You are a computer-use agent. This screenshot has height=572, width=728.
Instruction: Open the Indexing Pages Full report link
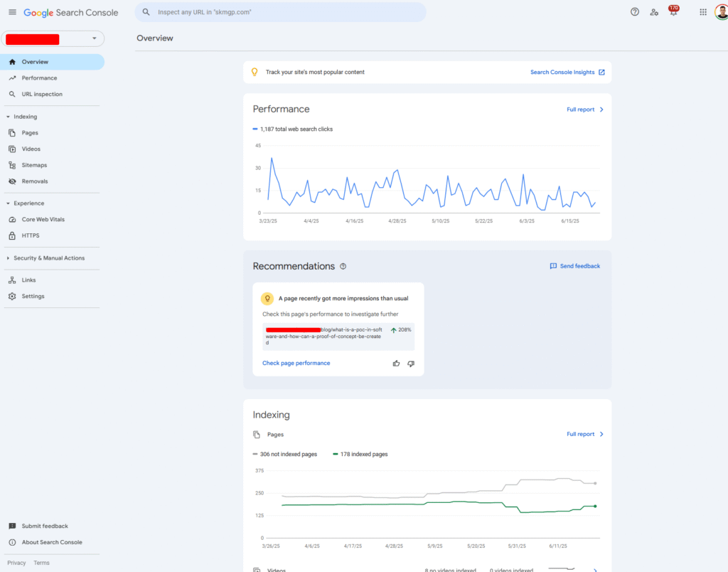click(x=580, y=434)
